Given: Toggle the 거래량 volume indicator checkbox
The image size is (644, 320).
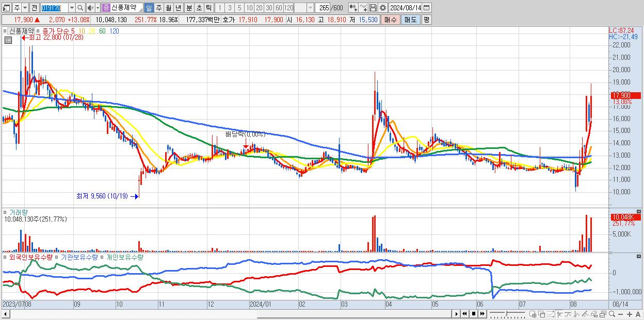Looking at the screenshot, I should tap(5, 212).
